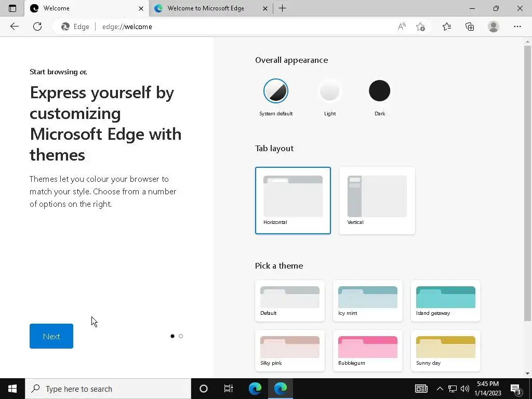Open network status tray icon
The image size is (532, 399).
[453, 389]
